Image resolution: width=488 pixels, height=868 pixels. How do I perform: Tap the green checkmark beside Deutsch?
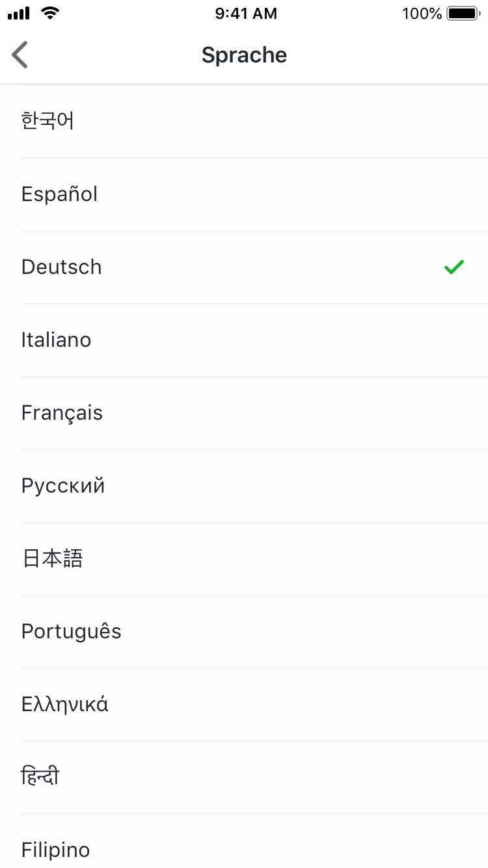click(454, 267)
